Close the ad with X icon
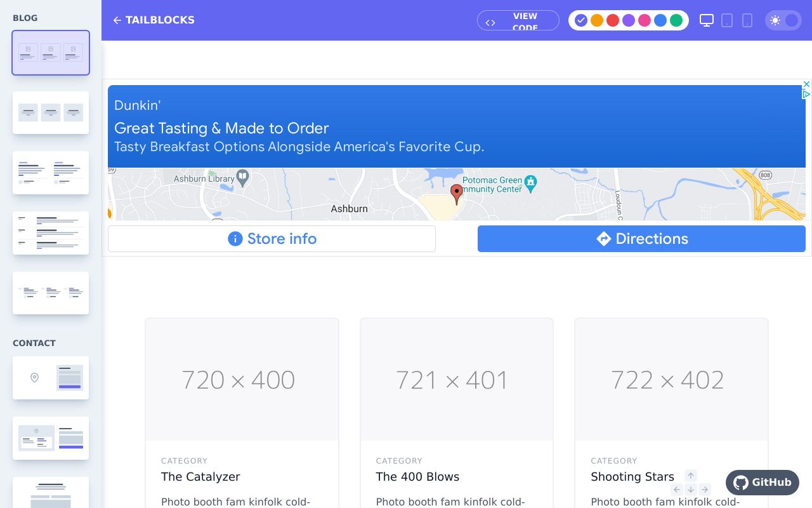812x508 pixels. click(x=806, y=84)
